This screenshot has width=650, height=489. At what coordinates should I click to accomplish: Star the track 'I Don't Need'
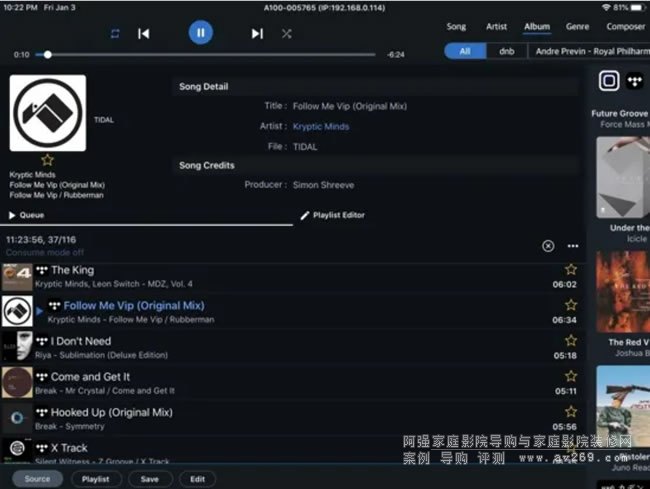(571, 341)
